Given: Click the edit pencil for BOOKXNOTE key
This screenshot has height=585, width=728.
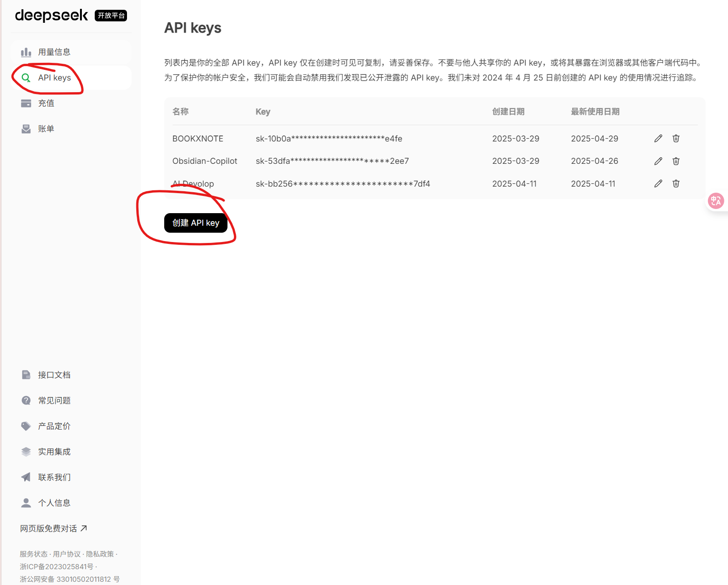Looking at the screenshot, I should tap(658, 138).
